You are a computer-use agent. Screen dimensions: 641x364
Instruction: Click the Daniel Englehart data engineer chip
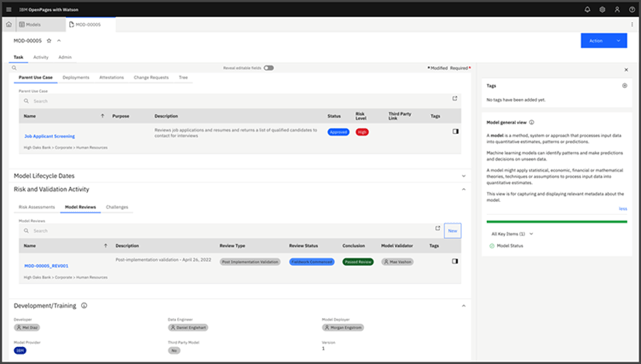187,328
